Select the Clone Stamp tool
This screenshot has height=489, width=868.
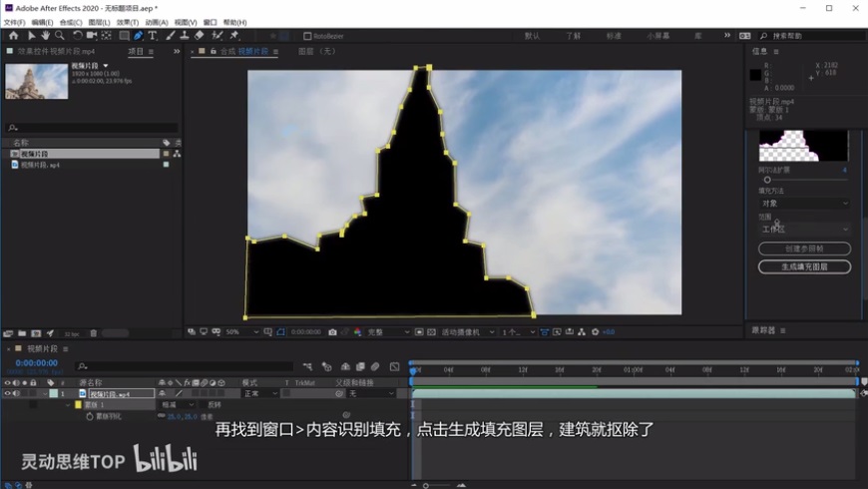pyautogui.click(x=185, y=36)
